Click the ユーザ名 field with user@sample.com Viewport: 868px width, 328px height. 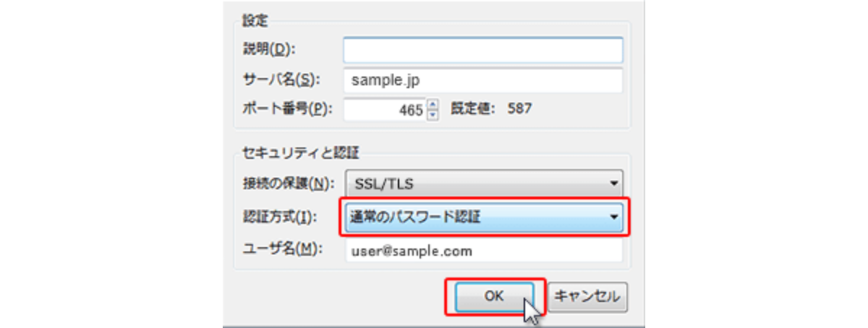tap(482, 251)
